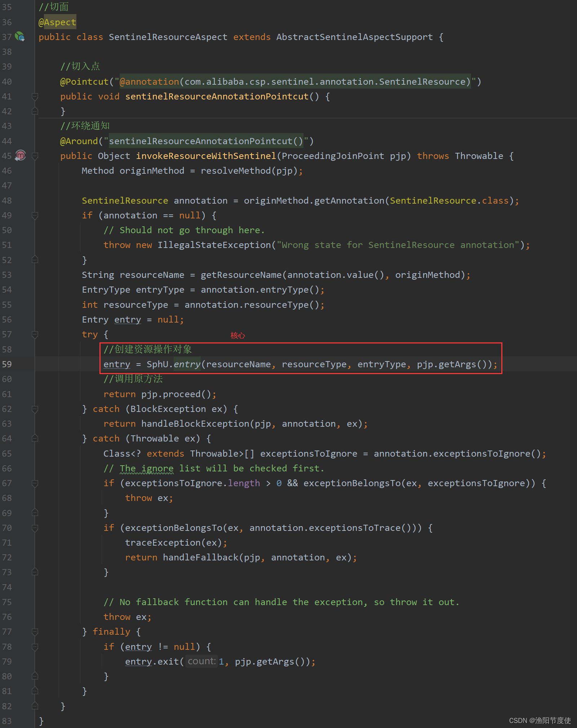Screen dimensions: 577x728
Task: Click pjp.proceed() on line 61
Action: pyautogui.click(x=176, y=394)
